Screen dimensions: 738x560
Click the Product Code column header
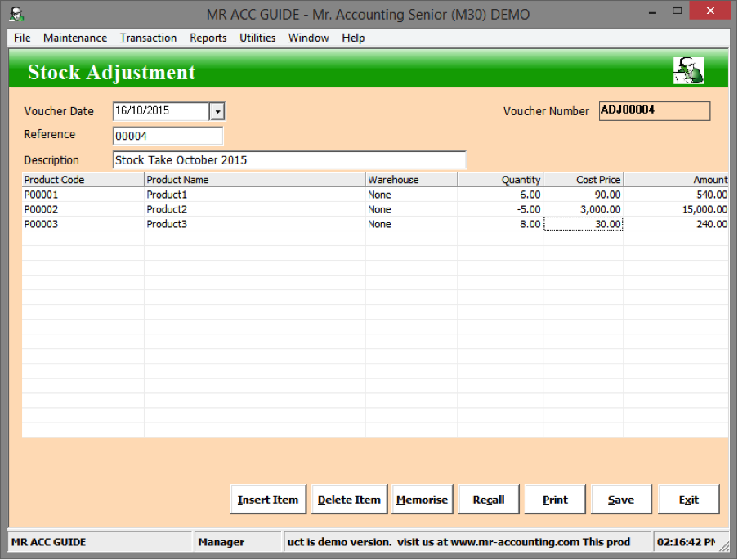point(83,180)
